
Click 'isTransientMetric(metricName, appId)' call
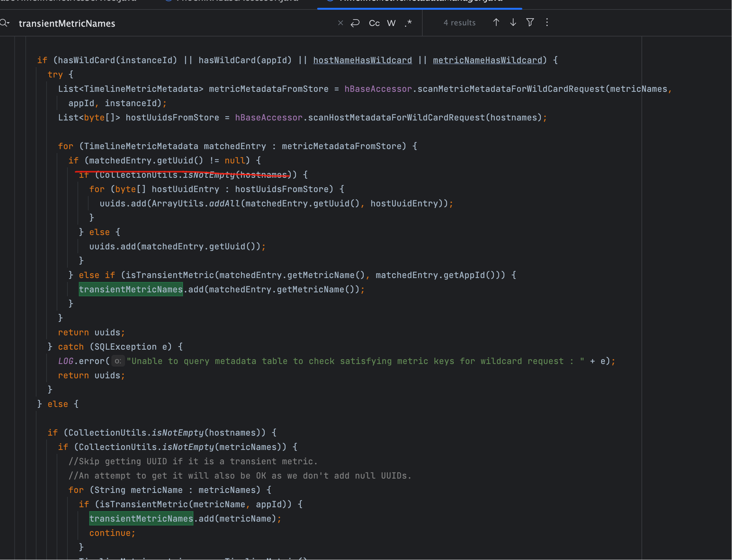(x=193, y=504)
